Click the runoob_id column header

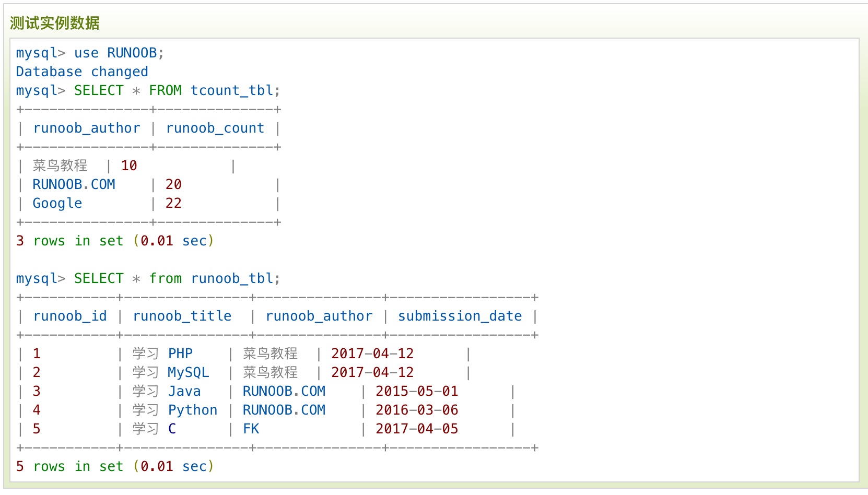coord(70,316)
